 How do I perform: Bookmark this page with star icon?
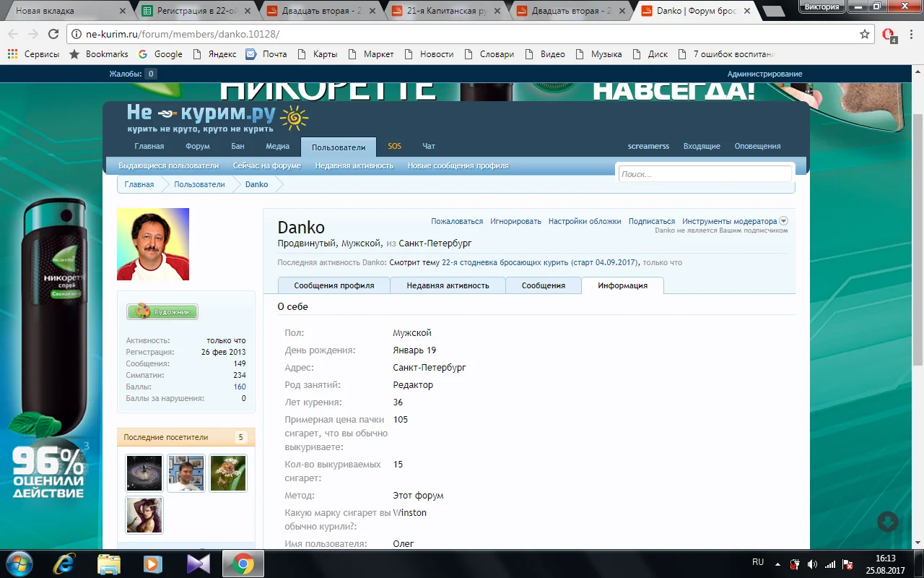pos(864,34)
